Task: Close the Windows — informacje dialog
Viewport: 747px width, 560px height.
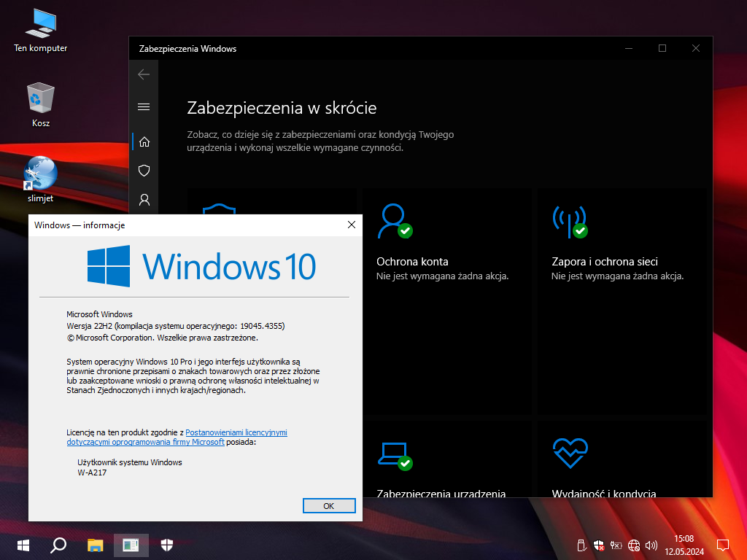Action: (352, 225)
